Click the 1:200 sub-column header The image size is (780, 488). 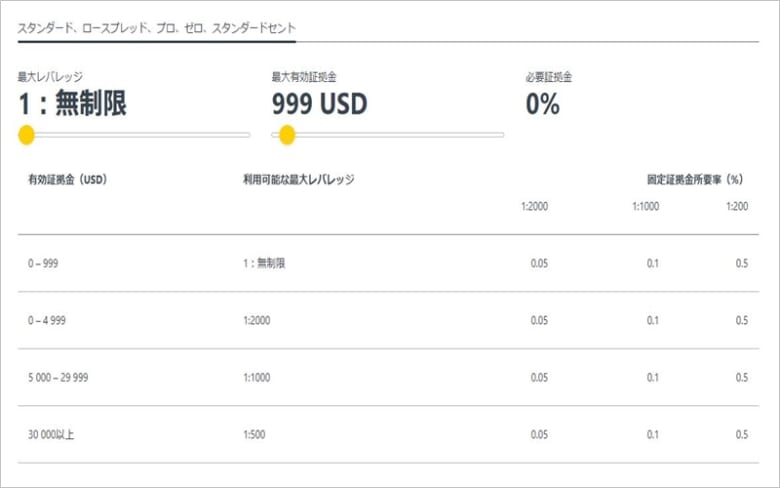click(x=735, y=206)
